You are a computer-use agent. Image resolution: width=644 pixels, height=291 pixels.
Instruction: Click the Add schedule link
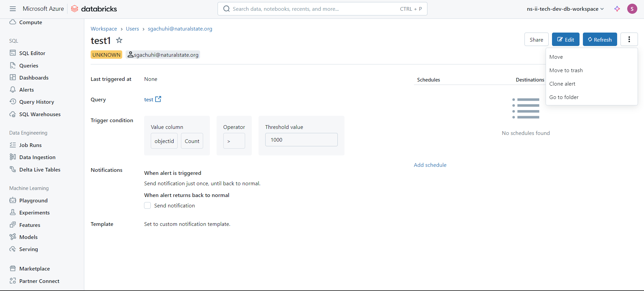[x=430, y=165]
